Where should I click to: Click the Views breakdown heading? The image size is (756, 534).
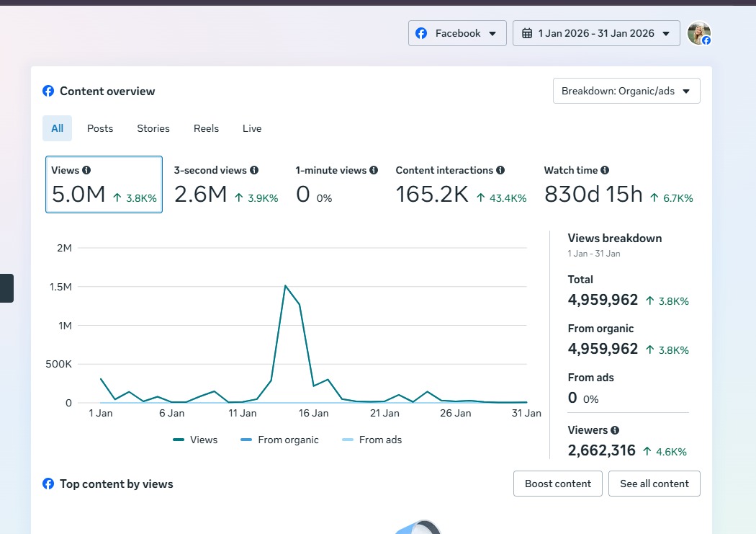615,238
